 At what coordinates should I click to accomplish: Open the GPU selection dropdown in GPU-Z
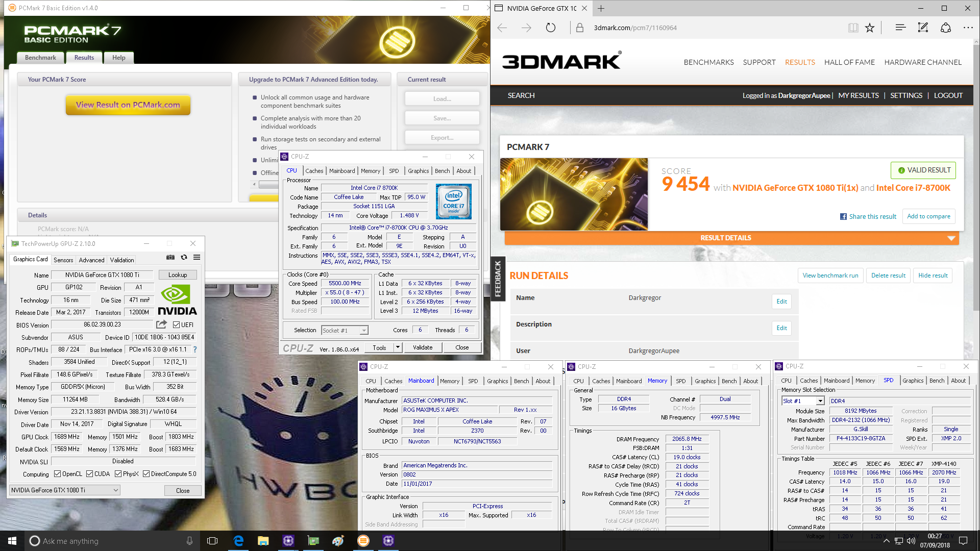point(65,490)
